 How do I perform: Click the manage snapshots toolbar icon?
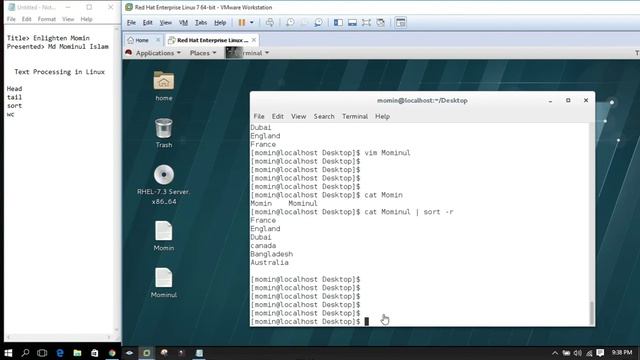[x=318, y=23]
